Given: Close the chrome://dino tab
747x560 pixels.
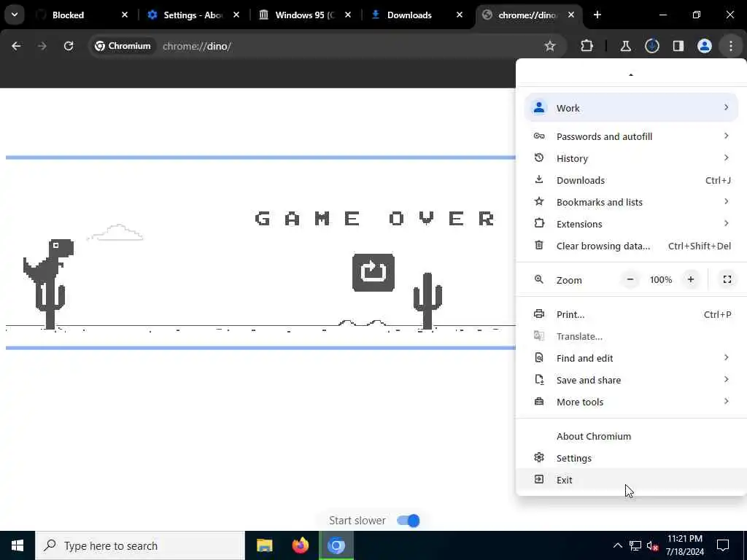Looking at the screenshot, I should [571, 15].
